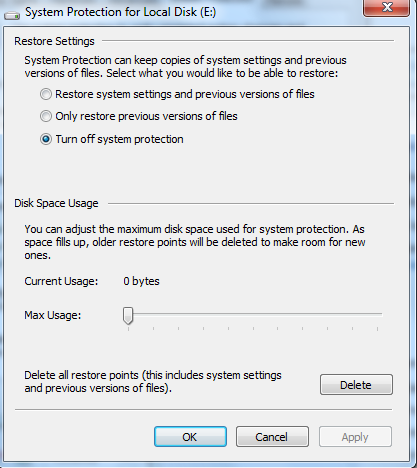The width and height of the screenshot is (417, 468).
Task: Click the Current Usage label
Action: tap(61, 281)
